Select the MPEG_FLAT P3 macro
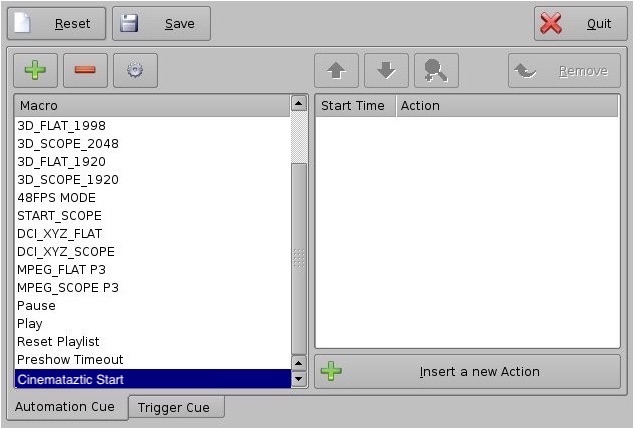Viewport: 633px width, 428px height. (x=152, y=269)
